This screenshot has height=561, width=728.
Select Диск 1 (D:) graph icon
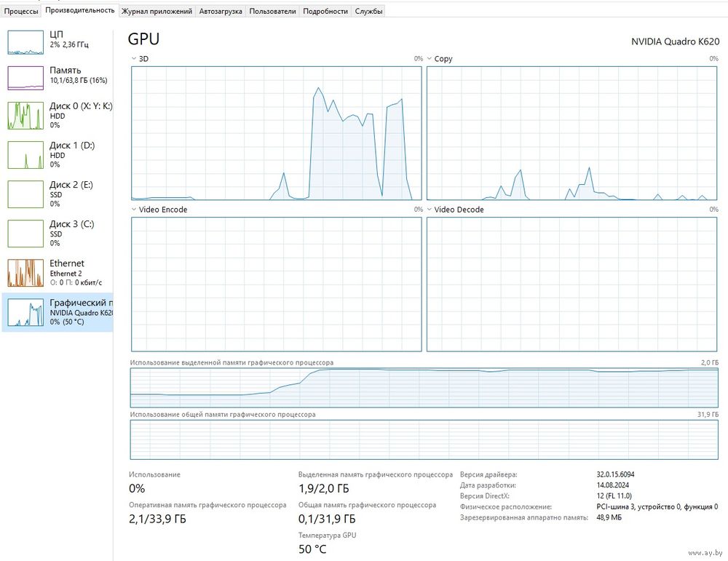[26, 155]
